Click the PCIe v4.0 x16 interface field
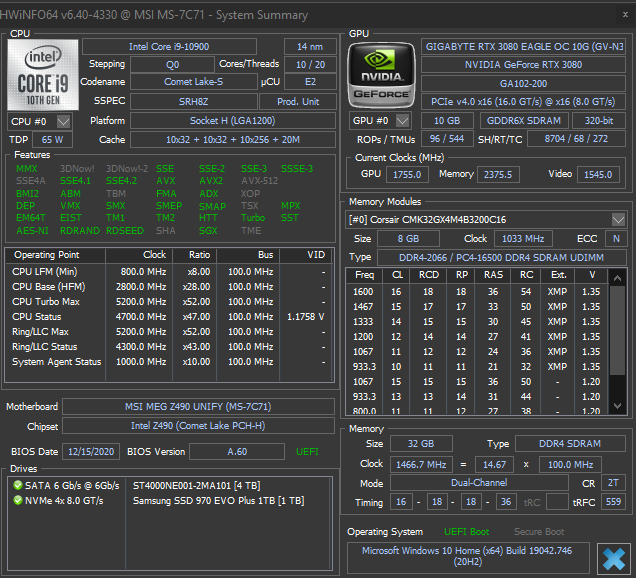 tap(523, 101)
